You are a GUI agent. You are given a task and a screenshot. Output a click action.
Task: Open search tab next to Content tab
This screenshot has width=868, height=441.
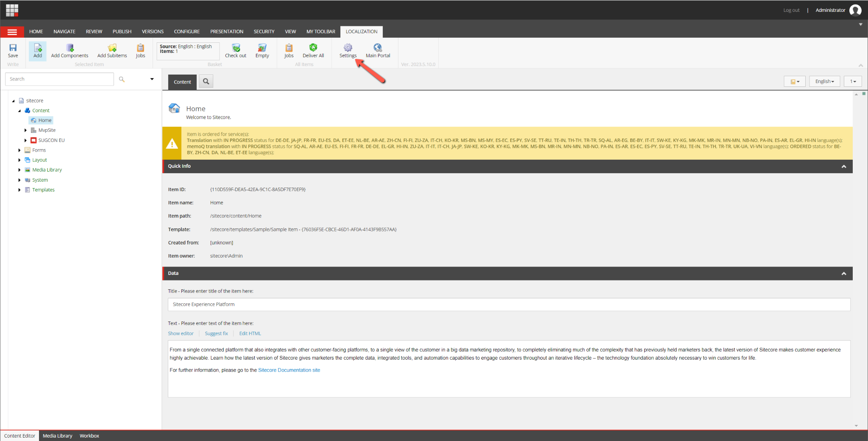pos(206,81)
